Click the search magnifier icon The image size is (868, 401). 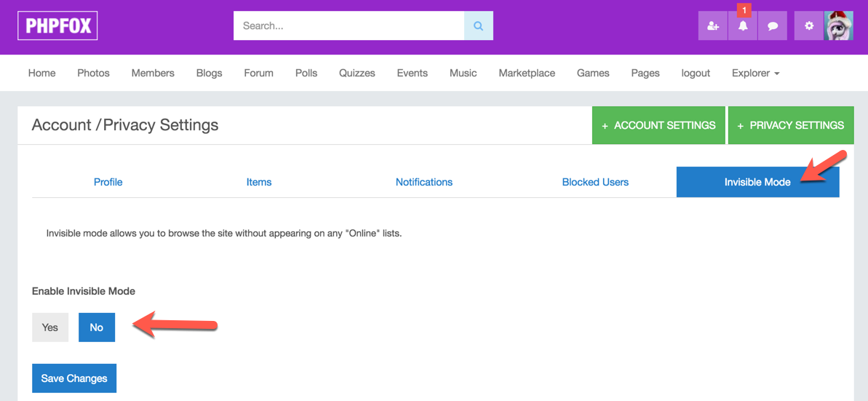[478, 26]
